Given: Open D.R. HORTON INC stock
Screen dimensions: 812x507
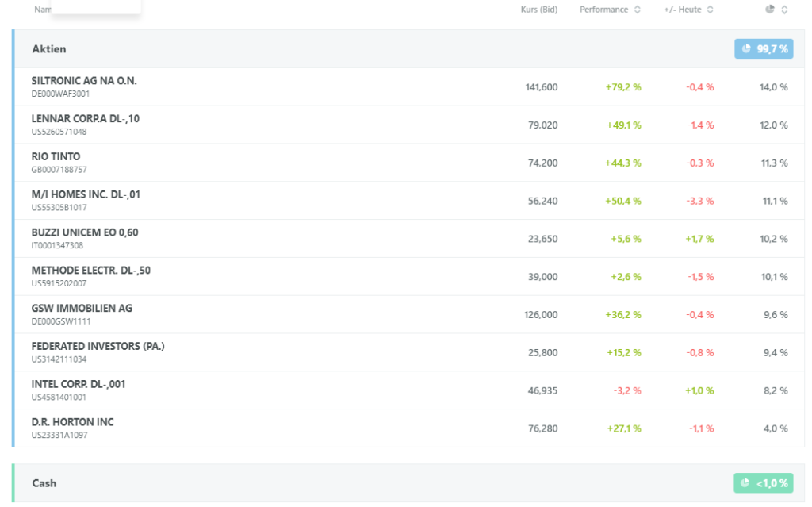Looking at the screenshot, I should coord(72,422).
